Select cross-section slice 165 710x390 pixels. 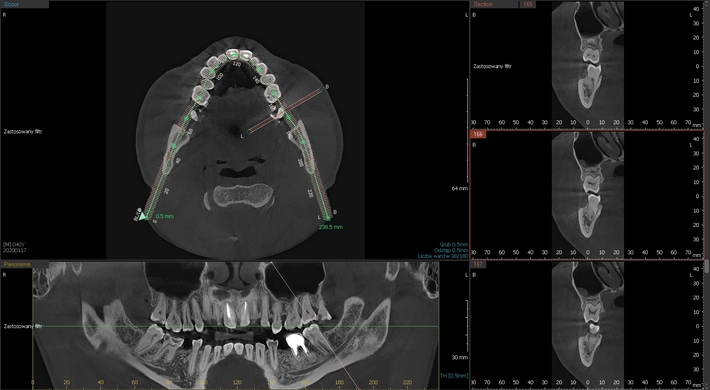tap(528, 4)
